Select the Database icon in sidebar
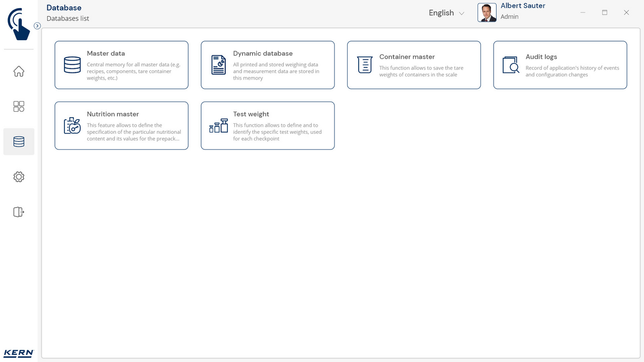 [19, 142]
